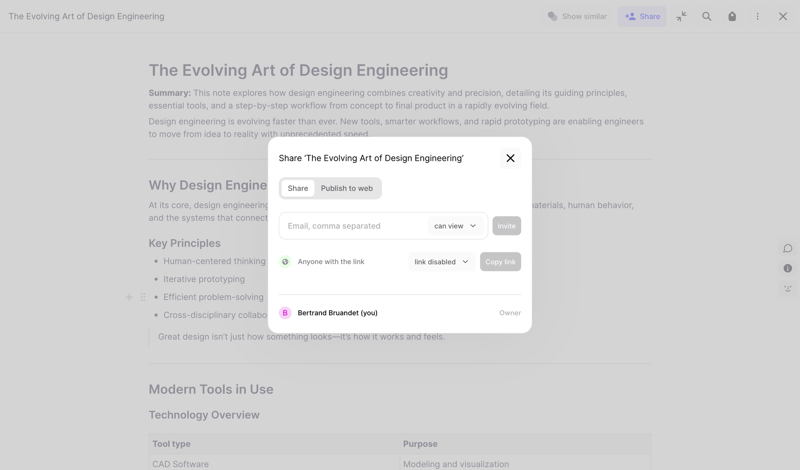Click the collapse full-screen arrows icon
Screen dimensions: 800x470
[x=681, y=16]
